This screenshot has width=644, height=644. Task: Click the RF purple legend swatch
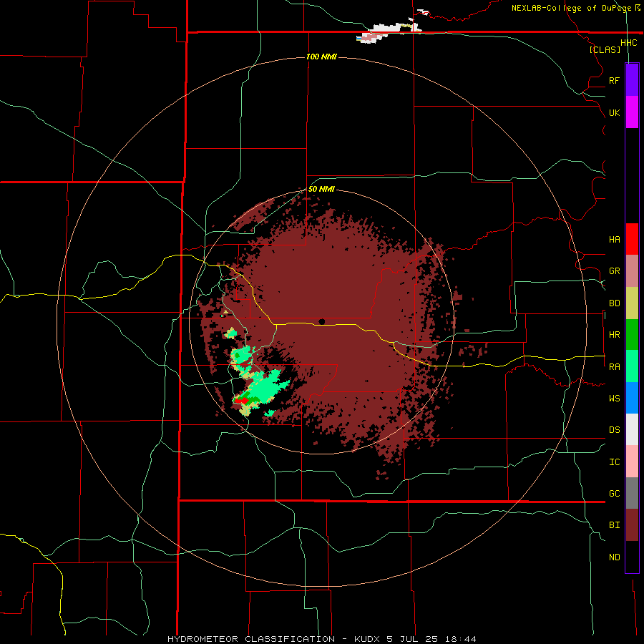[x=632, y=80]
